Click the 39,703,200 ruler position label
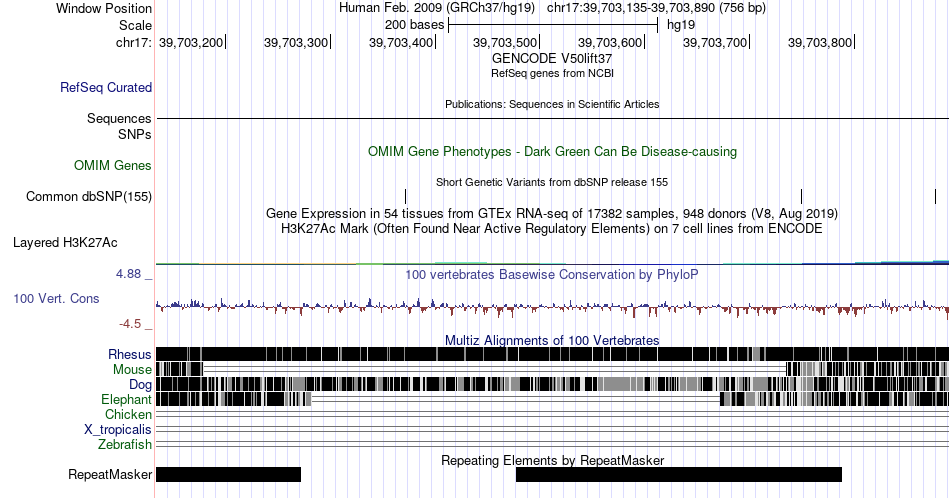 pos(191,42)
